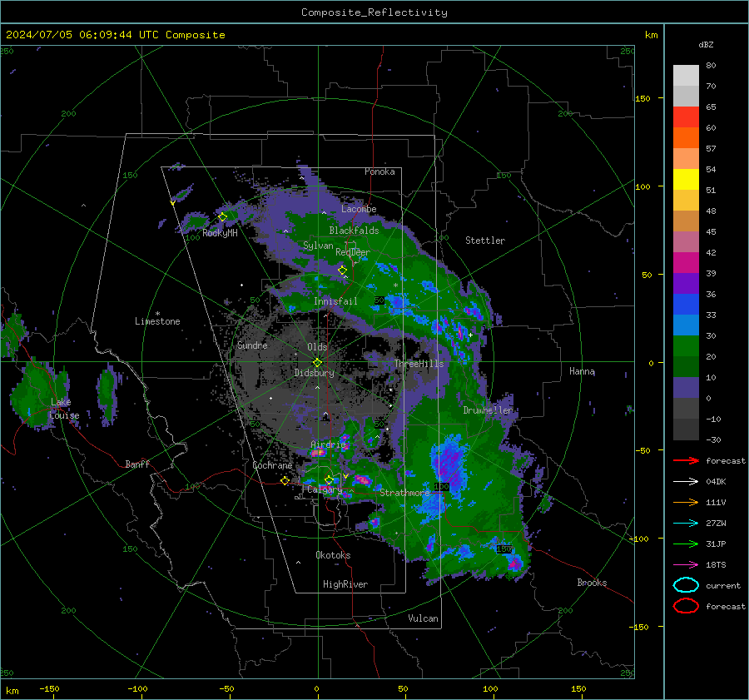Click the Limestone label

(157, 321)
